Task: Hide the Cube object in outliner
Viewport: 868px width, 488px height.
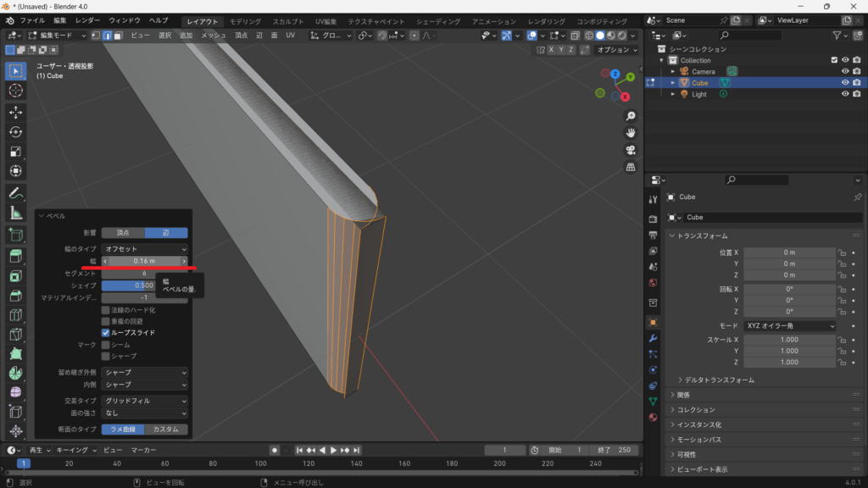Action: 844,83
